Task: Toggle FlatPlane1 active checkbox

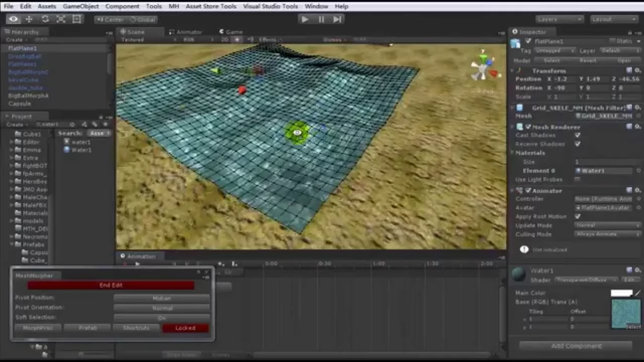Action: click(x=528, y=41)
